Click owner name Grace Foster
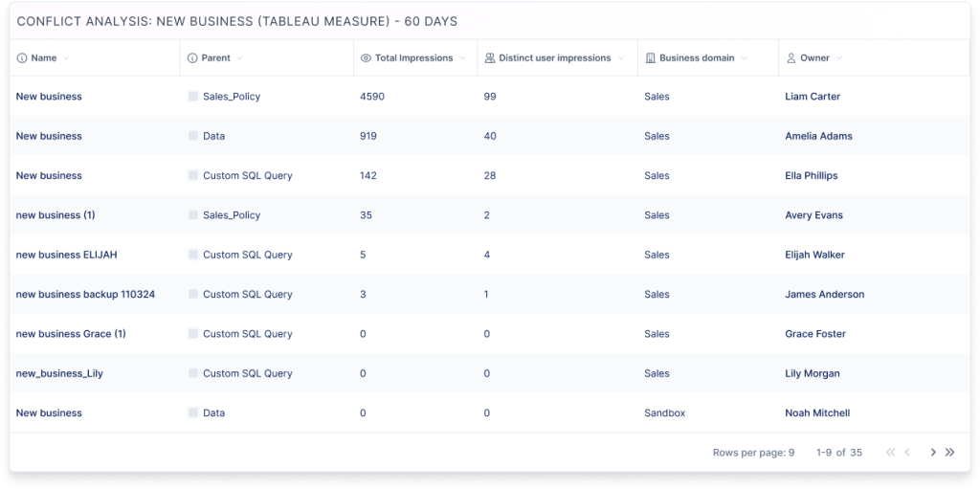The image size is (980, 490). 815,334
